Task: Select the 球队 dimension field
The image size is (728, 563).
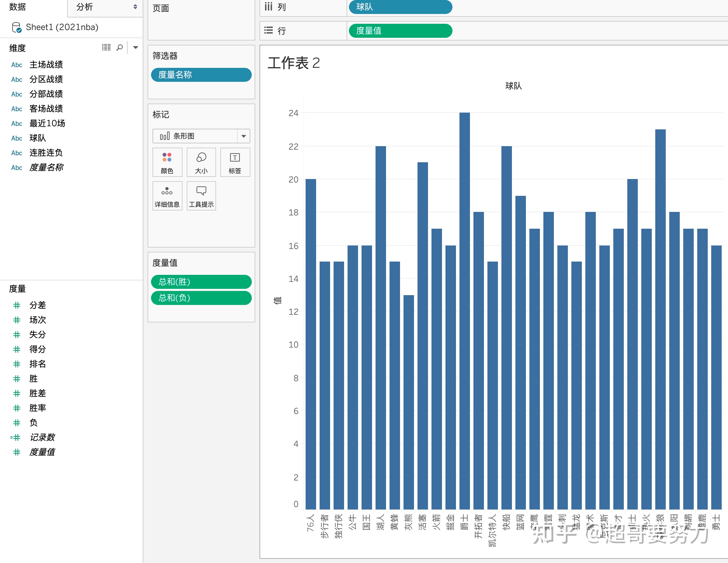Action: tap(38, 138)
